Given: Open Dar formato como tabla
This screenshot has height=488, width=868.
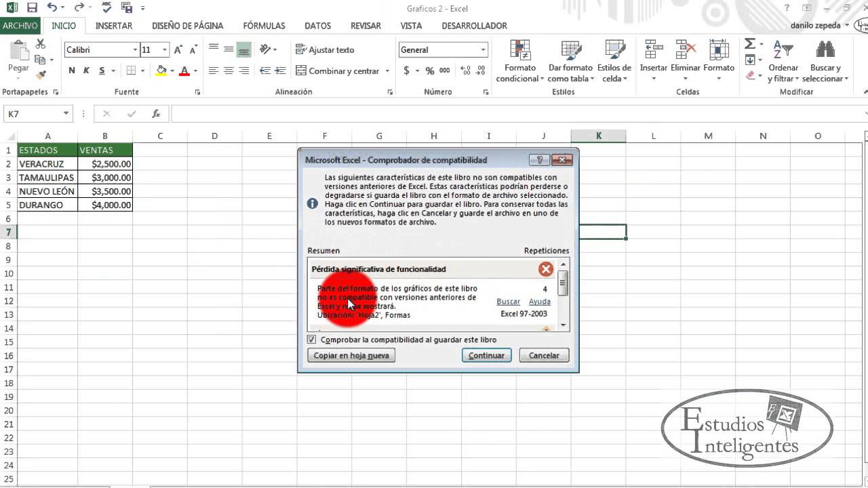Looking at the screenshot, I should click(x=570, y=61).
